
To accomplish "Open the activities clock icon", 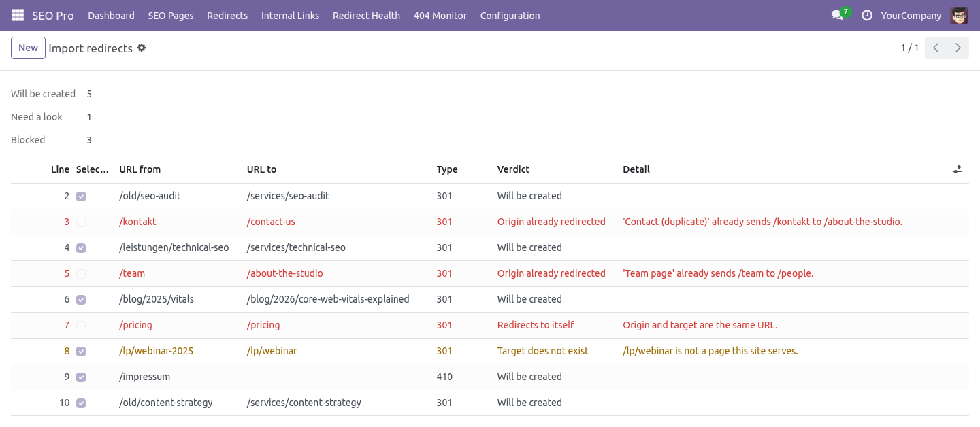I will point(866,15).
